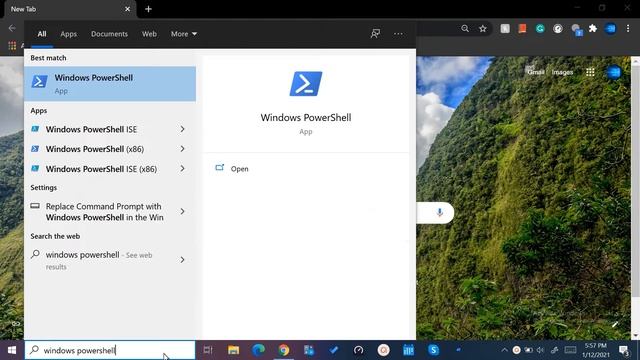Open Chrome extensions puzzle icon
Image resolution: width=640 pixels, height=360 pixels.
[593, 29]
